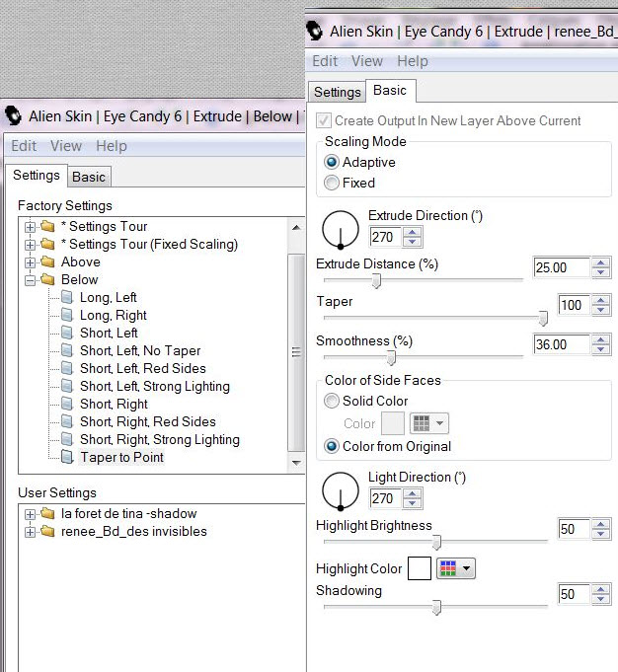Click the preset icon beside Taper to Point
Viewport: 618px width, 672px height.
(67, 457)
